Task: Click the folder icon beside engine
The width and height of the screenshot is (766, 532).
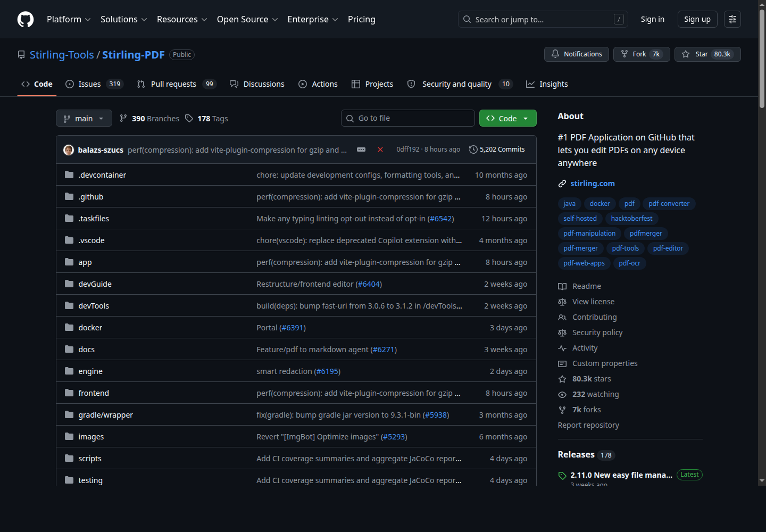Action: coord(69,371)
